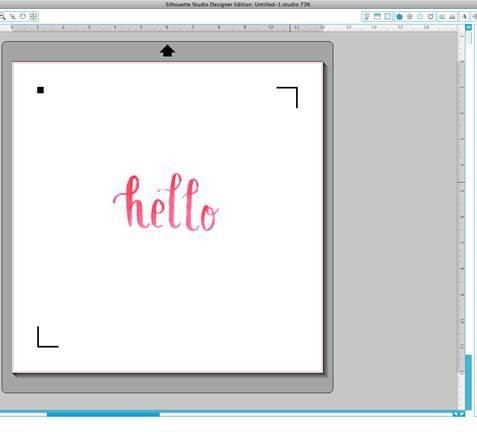Image resolution: width=477 pixels, height=432 pixels.
Task: Click the vertical scrollbar's teal thumb
Action: pyautogui.click(x=468, y=382)
